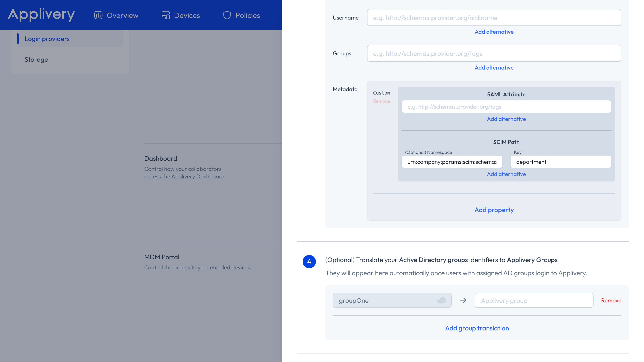Click the Applivery group input field
The height and width of the screenshot is (362, 644).
coord(534,300)
